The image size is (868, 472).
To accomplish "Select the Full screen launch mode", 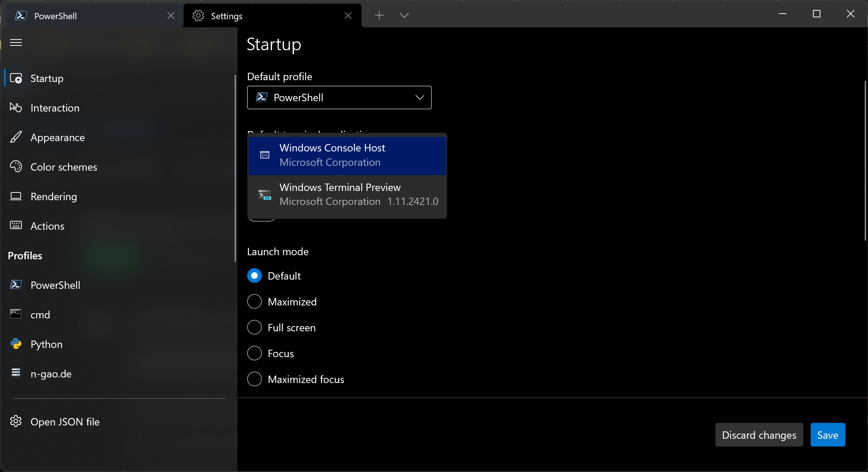I will click(254, 328).
